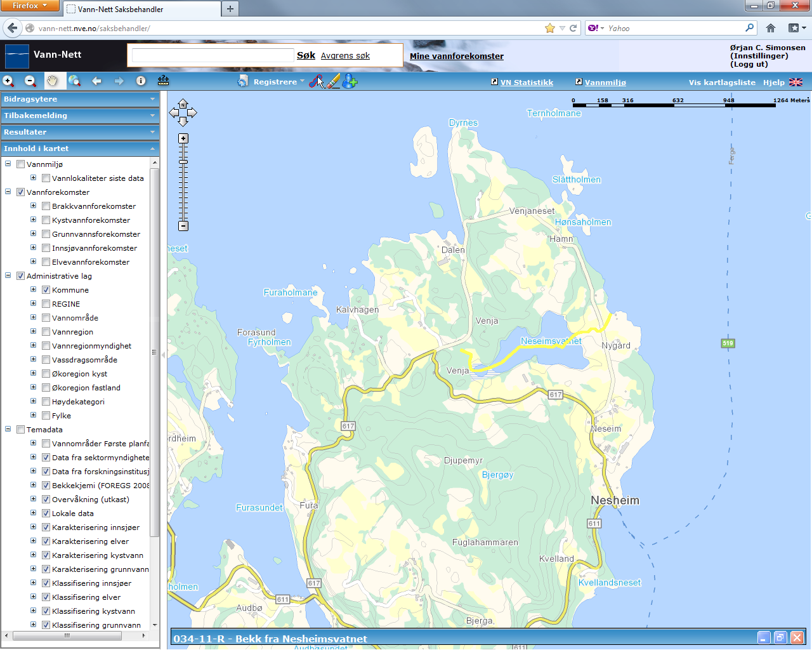The width and height of the screenshot is (812, 650).
Task: Open Innstillinger user settings link
Action: (759, 56)
